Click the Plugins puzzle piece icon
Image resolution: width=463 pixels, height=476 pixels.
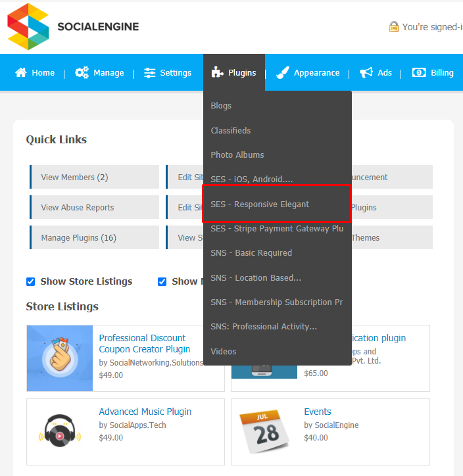(x=218, y=72)
